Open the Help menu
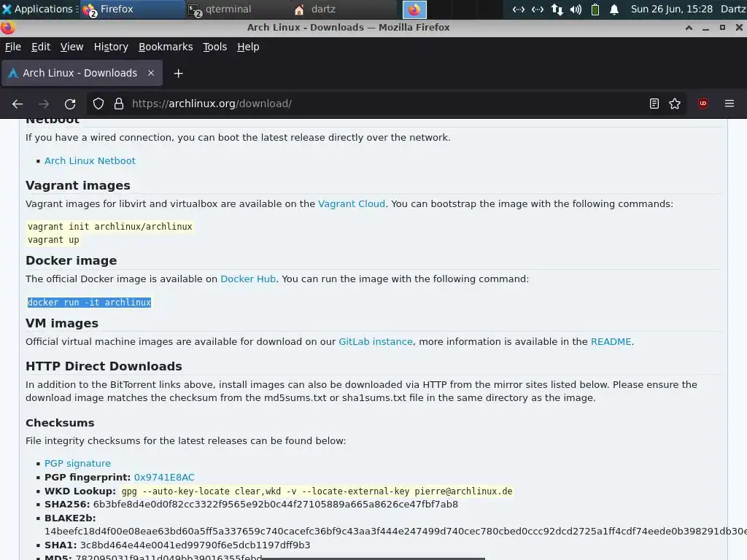 coord(248,47)
